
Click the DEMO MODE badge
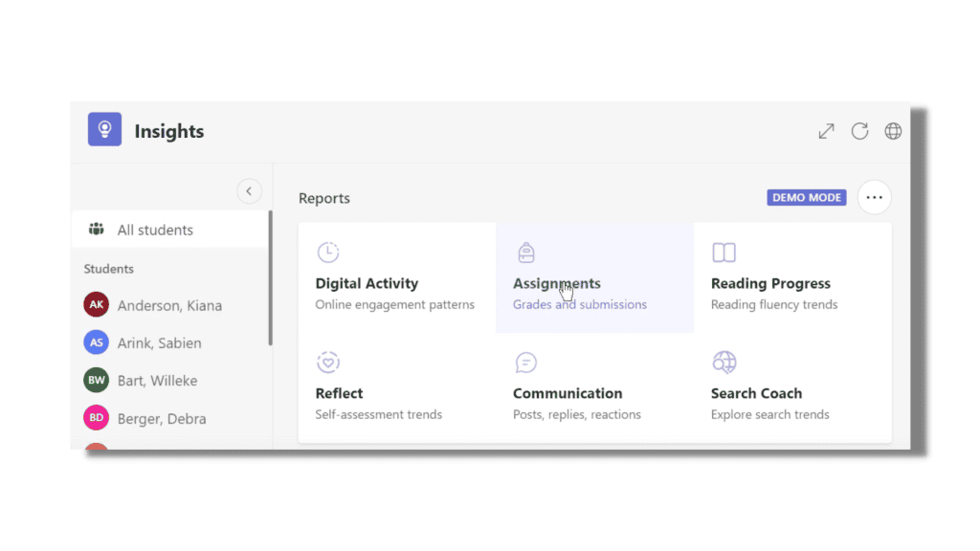807,197
